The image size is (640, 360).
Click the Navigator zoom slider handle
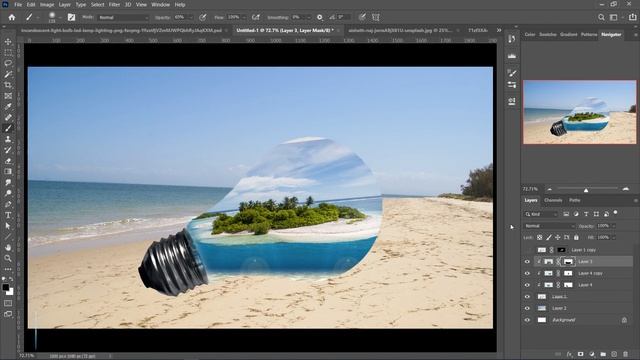click(x=586, y=190)
